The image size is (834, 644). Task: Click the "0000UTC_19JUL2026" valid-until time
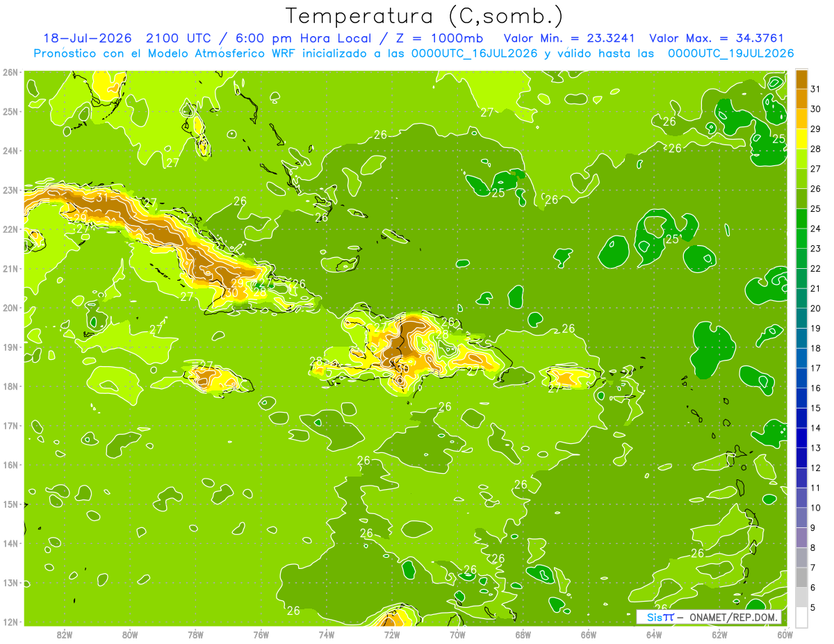point(731,53)
